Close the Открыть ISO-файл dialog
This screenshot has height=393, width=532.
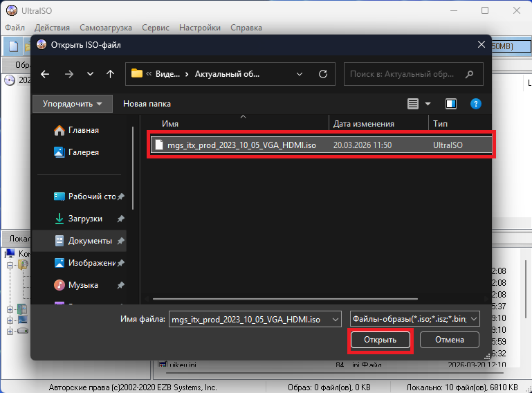481,44
